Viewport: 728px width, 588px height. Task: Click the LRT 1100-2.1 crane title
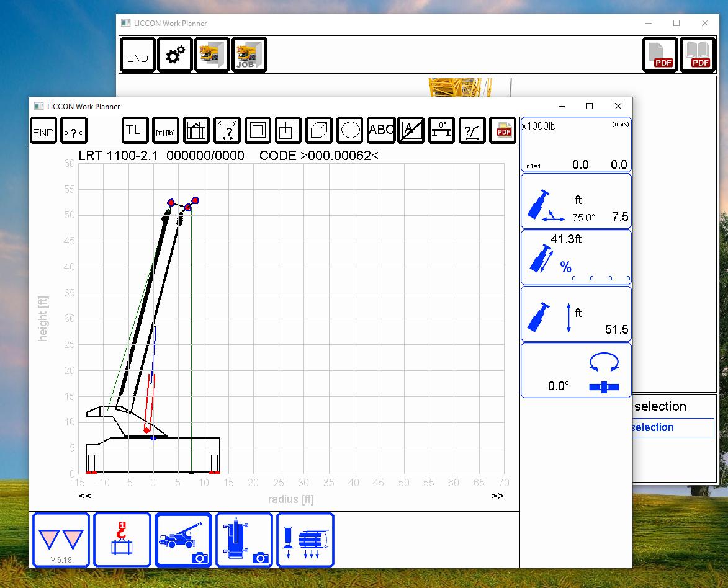(119, 156)
